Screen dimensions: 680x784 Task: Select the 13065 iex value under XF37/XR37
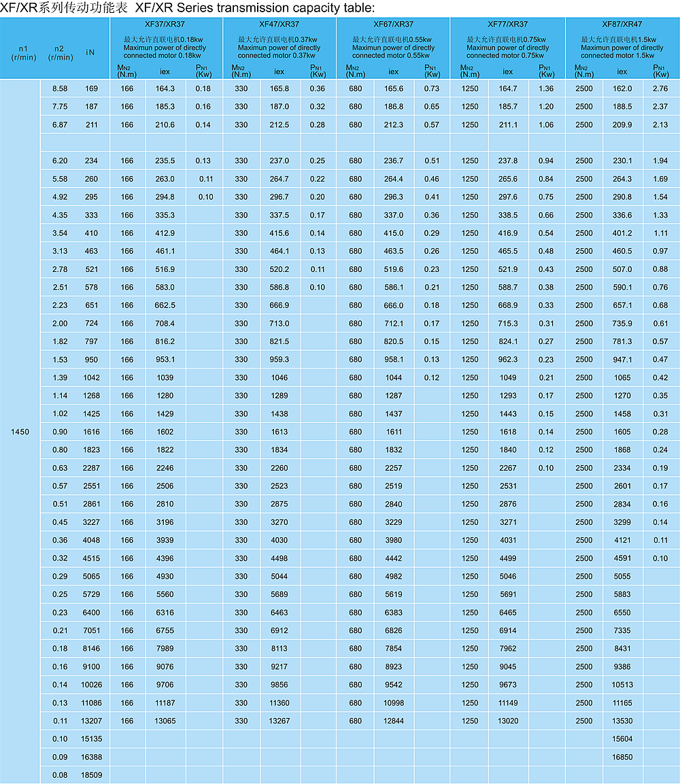tap(165, 721)
